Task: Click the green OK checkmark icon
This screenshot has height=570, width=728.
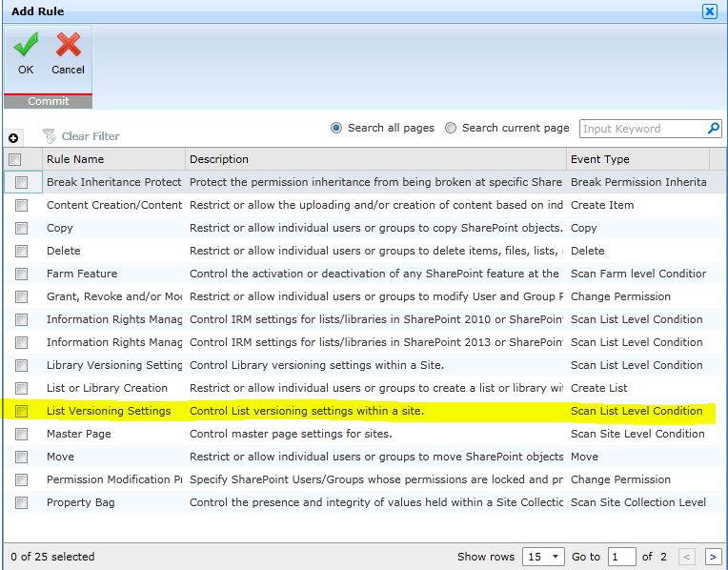Action: pyautogui.click(x=26, y=45)
